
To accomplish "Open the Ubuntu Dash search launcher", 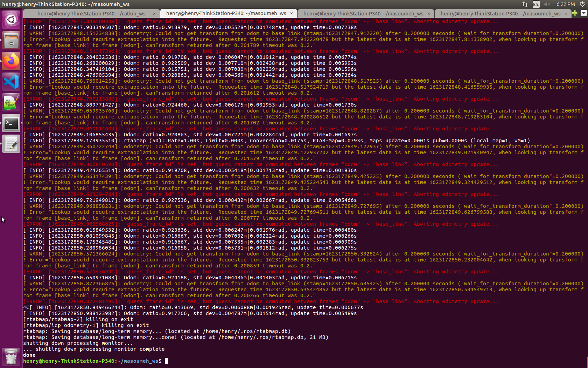I will click(x=11, y=20).
